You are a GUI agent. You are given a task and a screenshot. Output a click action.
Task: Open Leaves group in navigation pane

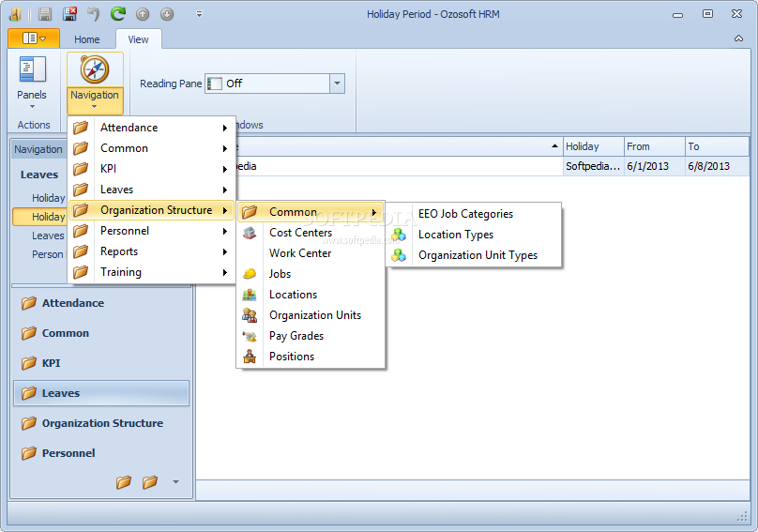(x=101, y=393)
